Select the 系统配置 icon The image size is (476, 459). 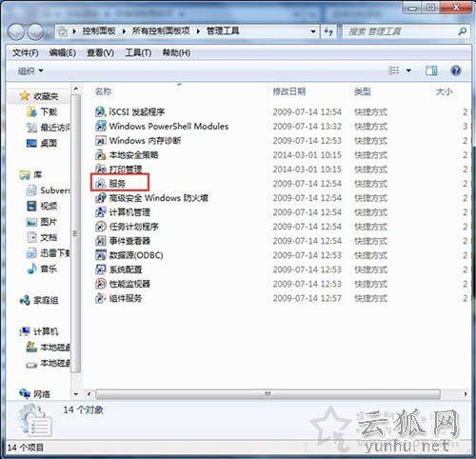(100, 269)
